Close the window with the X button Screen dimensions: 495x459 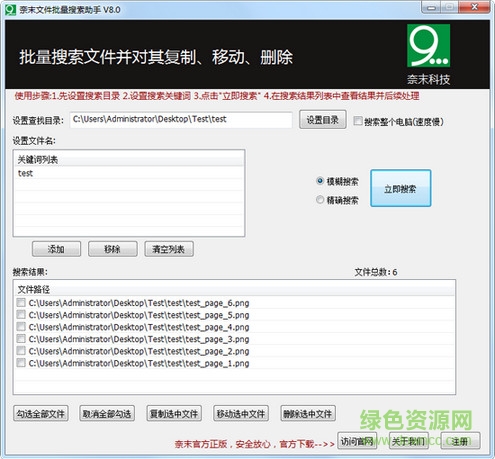(475, 7)
